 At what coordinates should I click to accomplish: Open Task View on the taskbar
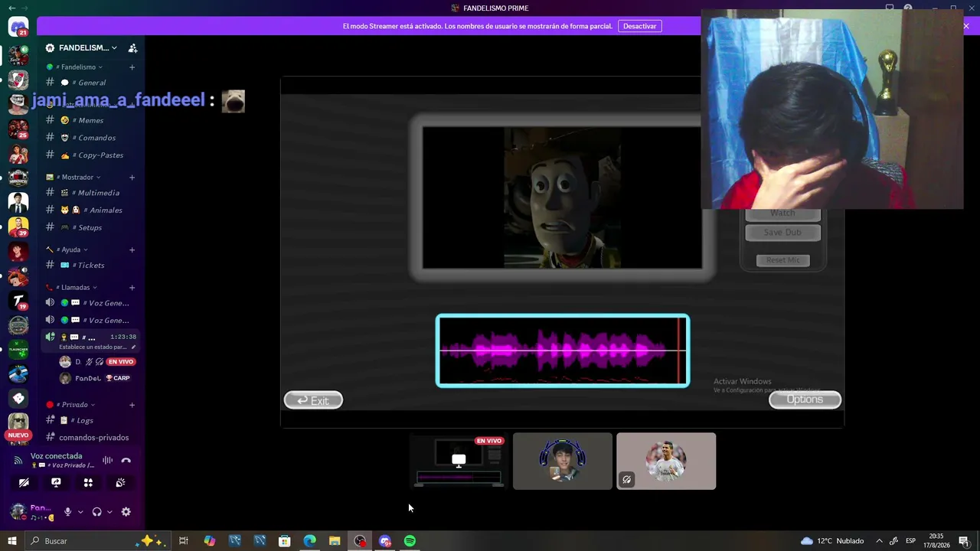pos(184,541)
